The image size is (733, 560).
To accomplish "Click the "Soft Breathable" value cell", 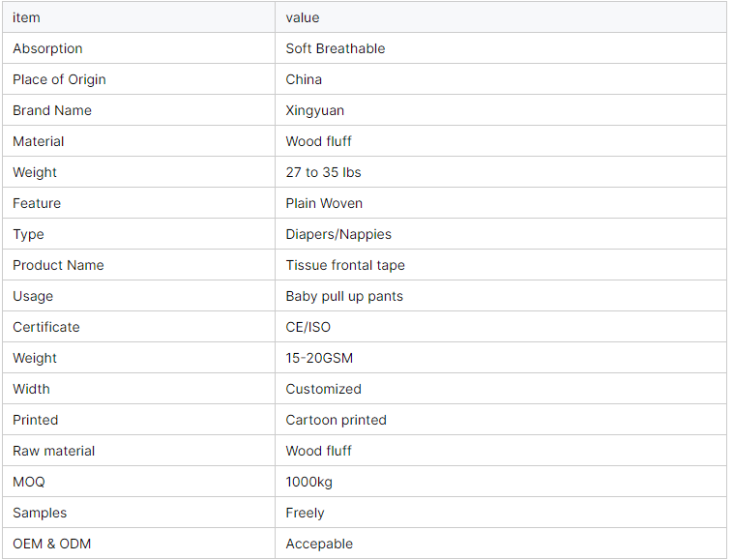I will (336, 48).
